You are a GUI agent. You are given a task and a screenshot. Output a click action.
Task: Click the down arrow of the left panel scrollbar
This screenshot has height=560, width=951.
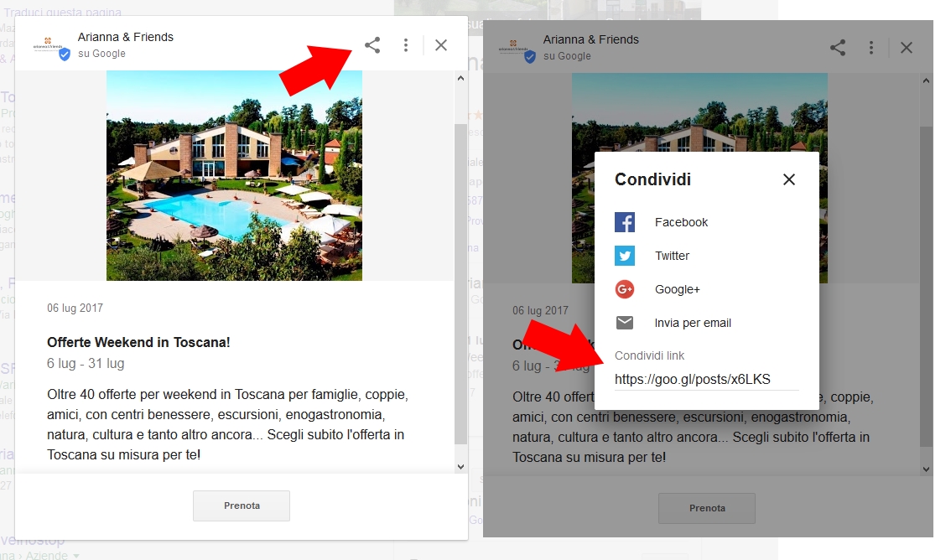coord(460,467)
